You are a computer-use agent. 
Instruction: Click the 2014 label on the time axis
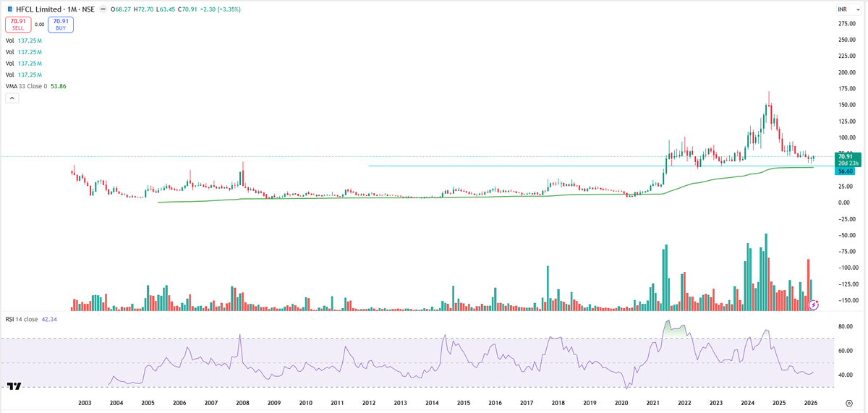tap(432, 402)
